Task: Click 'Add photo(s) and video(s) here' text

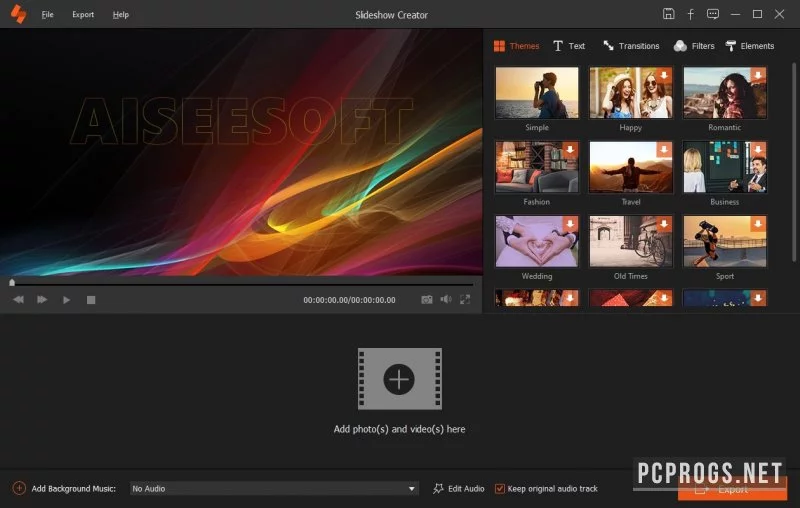Action: point(399,429)
